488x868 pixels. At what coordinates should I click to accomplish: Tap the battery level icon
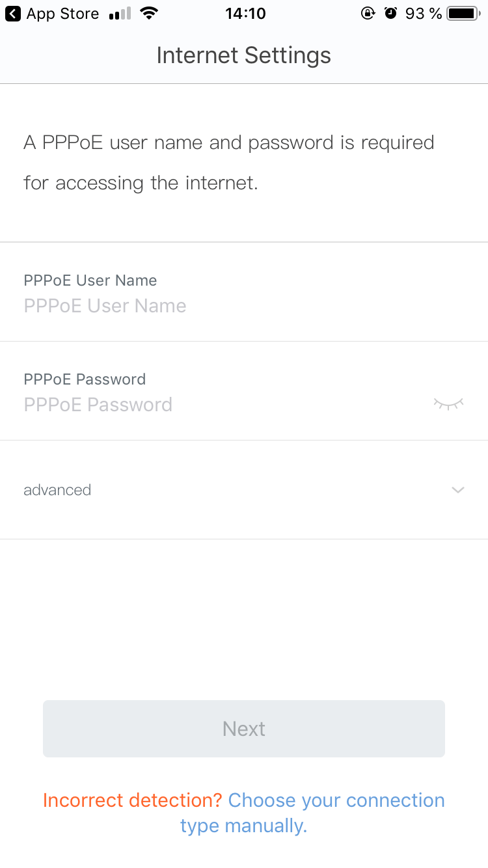pyautogui.click(x=465, y=14)
